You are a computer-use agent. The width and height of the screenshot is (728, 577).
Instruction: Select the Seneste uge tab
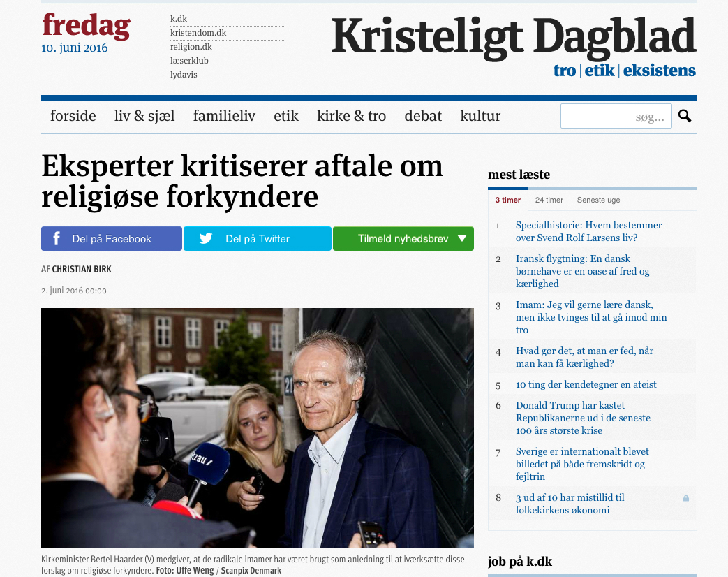click(598, 200)
